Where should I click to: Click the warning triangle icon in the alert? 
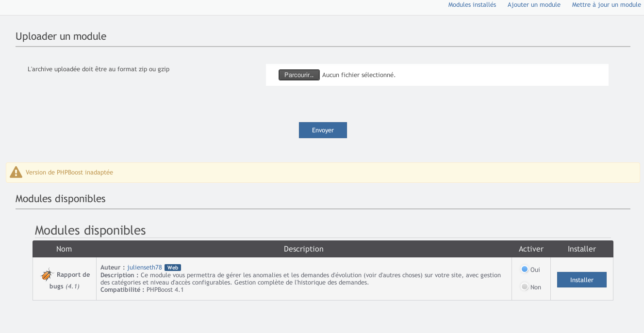16,172
